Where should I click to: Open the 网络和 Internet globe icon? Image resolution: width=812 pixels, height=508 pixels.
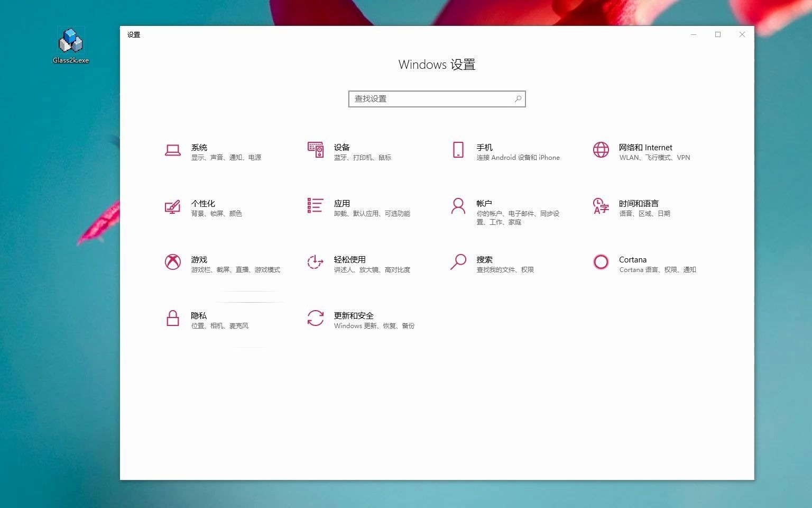[x=601, y=150]
